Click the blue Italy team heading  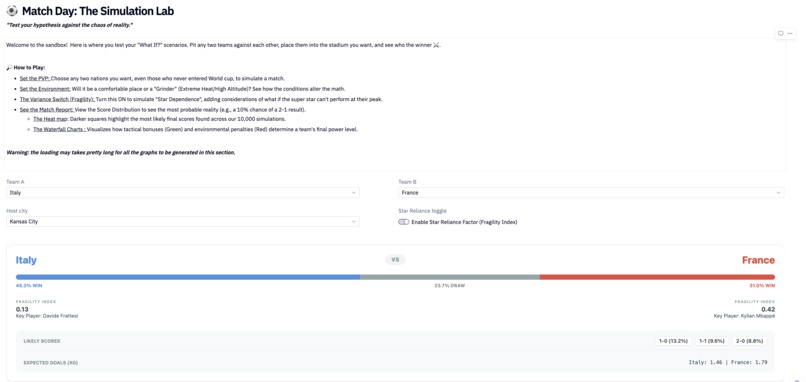coord(26,260)
